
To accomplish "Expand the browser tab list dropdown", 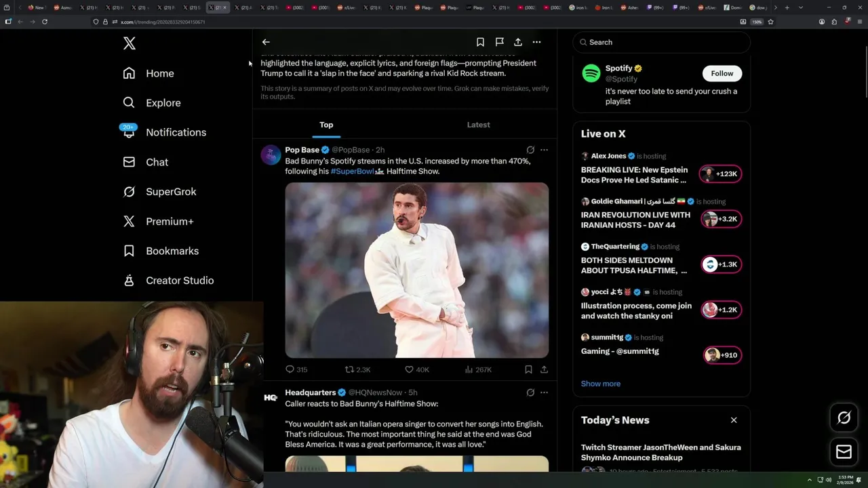I will tap(801, 7).
